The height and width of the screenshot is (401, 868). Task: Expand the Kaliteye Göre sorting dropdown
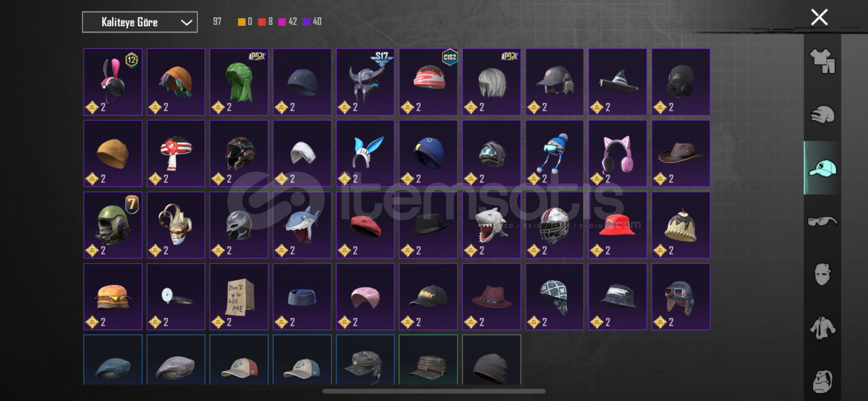click(140, 22)
